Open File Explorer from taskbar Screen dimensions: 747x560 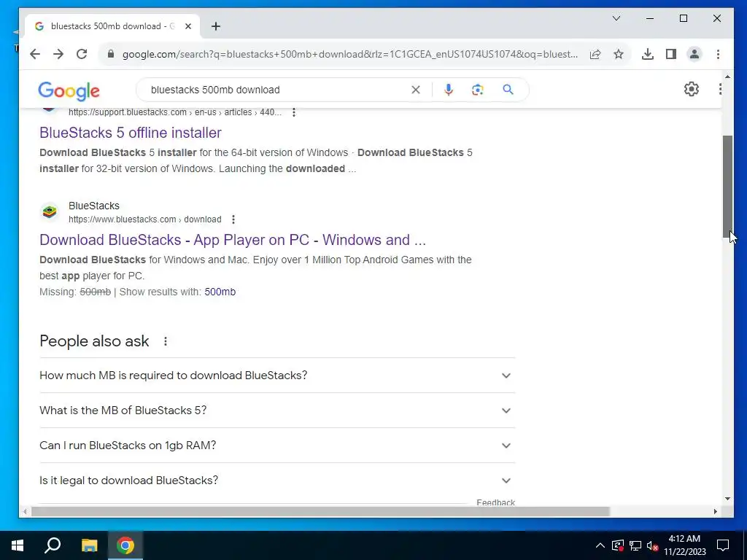click(x=89, y=545)
